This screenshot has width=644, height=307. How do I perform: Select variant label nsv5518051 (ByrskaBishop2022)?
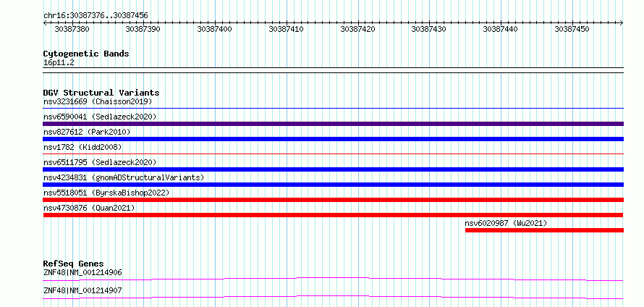click(x=106, y=193)
